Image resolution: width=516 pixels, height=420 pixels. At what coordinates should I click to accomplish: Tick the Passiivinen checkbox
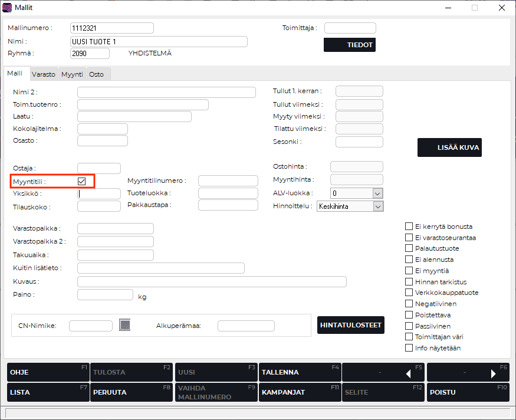coord(409,326)
